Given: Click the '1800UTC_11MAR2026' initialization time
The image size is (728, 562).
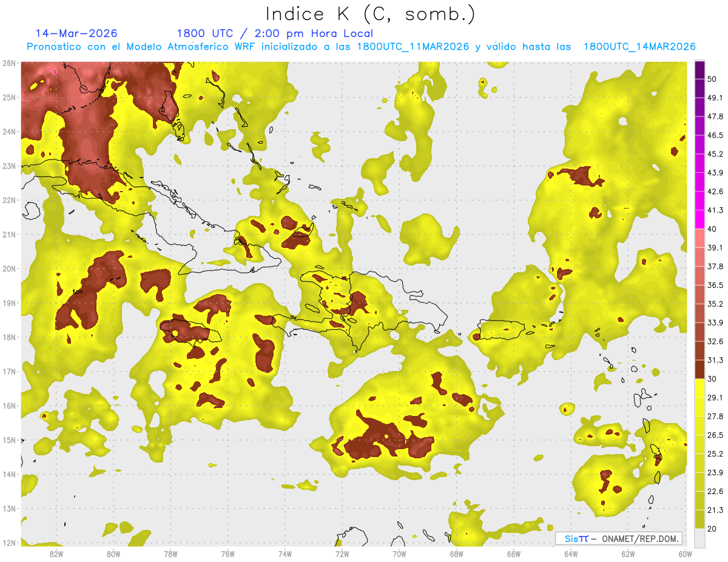Looking at the screenshot, I should (413, 47).
